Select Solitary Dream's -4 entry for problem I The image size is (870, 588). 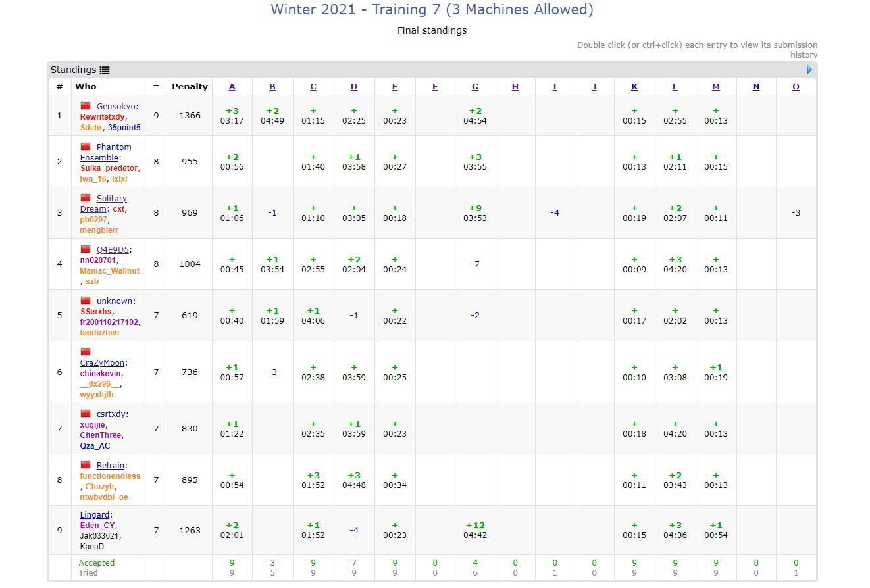pos(555,213)
